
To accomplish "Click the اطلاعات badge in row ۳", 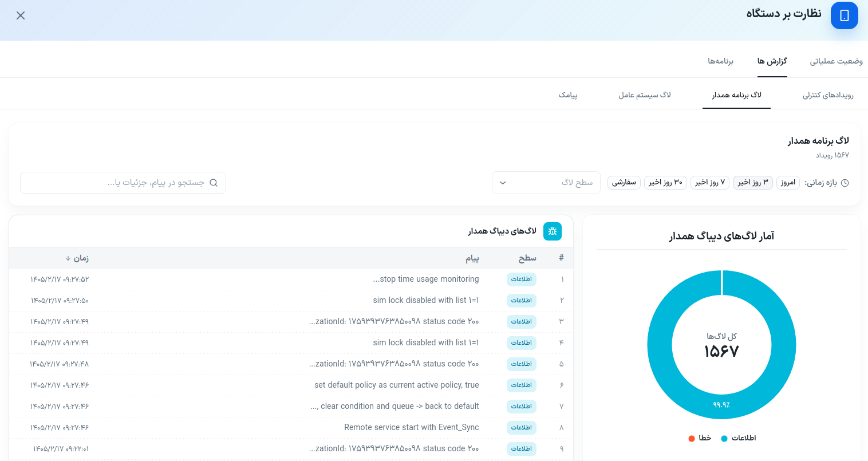I will coord(522,322).
